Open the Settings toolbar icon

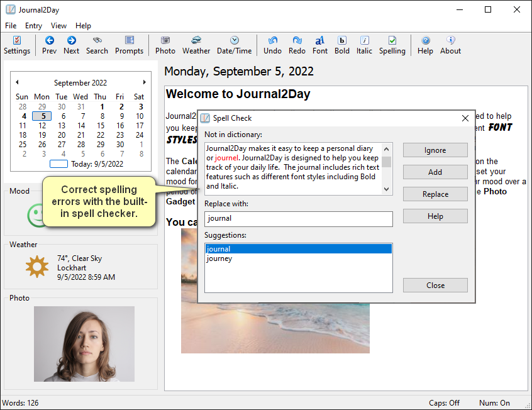click(x=17, y=45)
